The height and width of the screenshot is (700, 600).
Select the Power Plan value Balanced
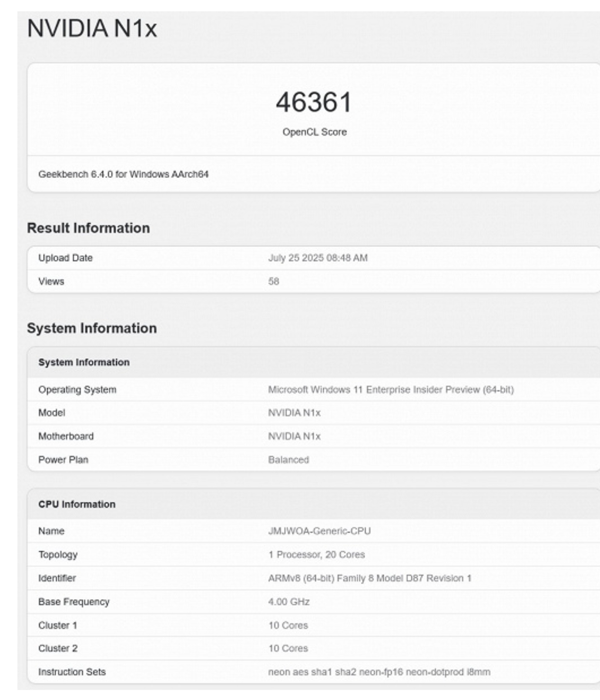[288, 460]
